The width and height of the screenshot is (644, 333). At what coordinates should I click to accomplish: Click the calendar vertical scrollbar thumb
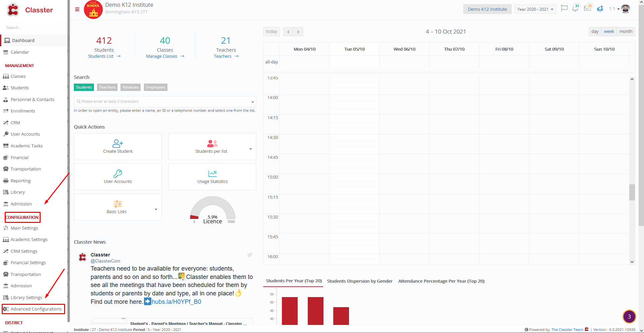(632, 192)
